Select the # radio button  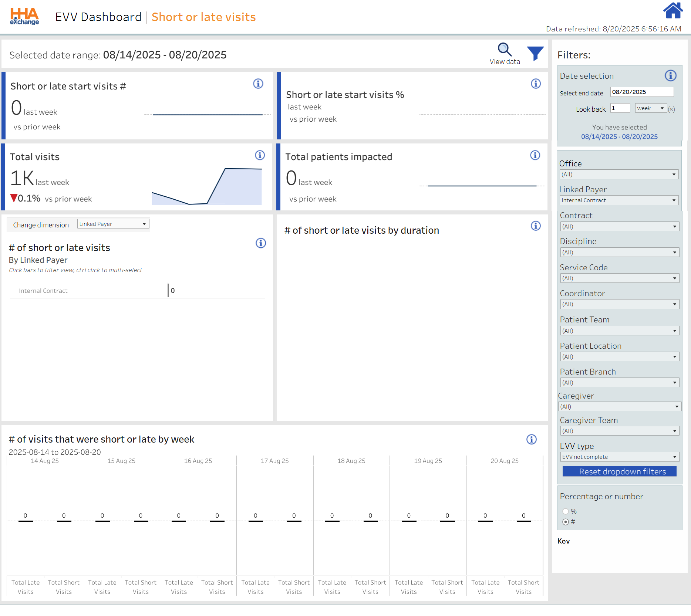point(565,522)
